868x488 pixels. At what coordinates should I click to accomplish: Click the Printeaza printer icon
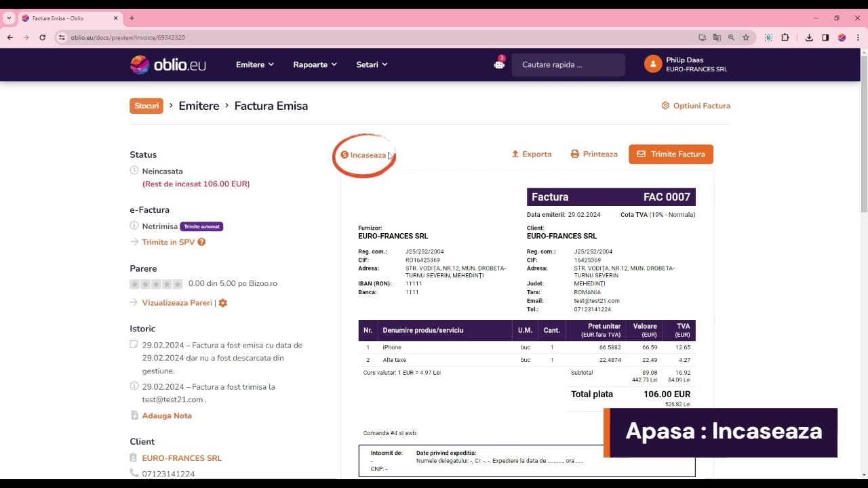tap(575, 154)
